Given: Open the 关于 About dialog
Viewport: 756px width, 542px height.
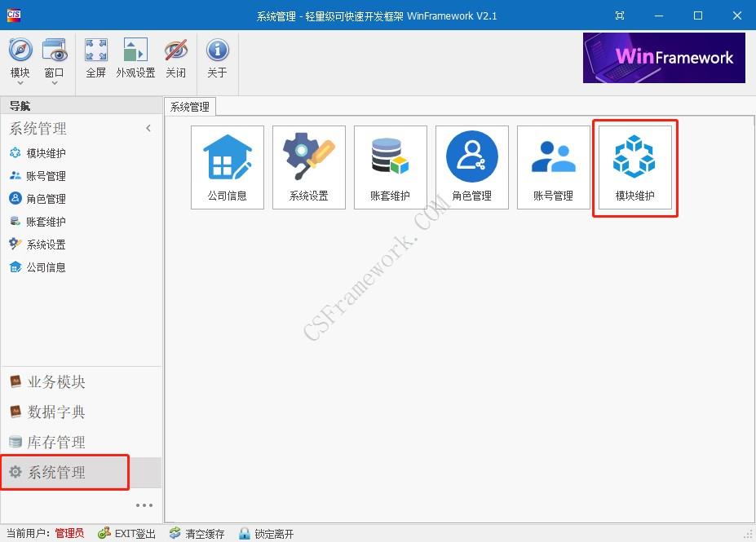Looking at the screenshot, I should pos(217,57).
